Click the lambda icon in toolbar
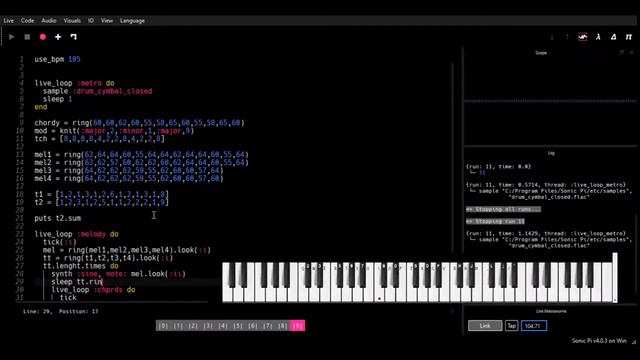This screenshot has width=640, height=360. 598,37
